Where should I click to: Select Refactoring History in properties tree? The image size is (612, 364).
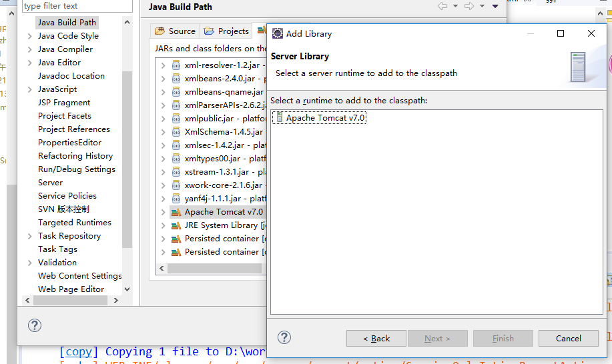click(75, 156)
